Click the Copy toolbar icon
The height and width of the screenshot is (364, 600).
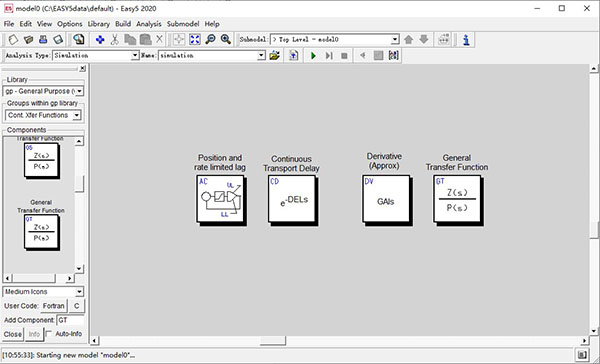[x=130, y=39]
